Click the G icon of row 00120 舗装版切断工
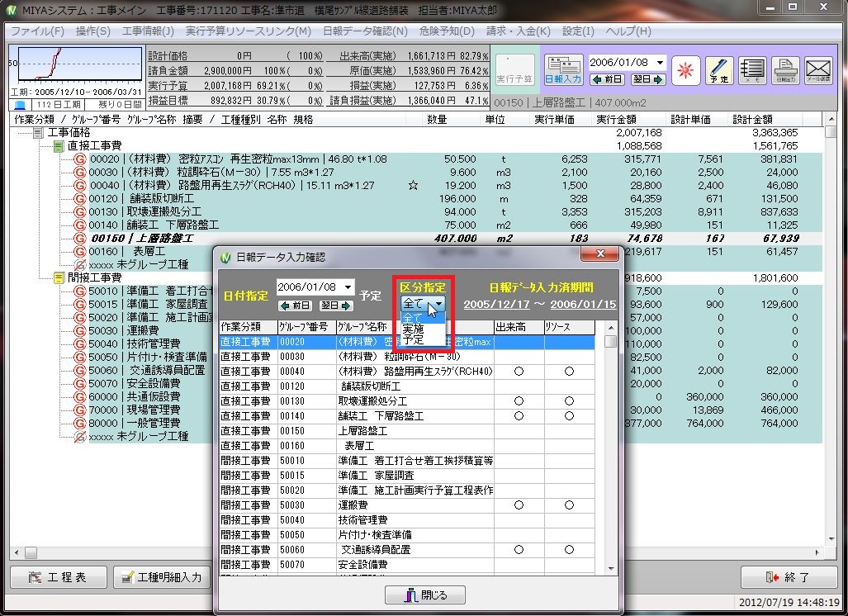The height and width of the screenshot is (616, 848). tap(80, 199)
